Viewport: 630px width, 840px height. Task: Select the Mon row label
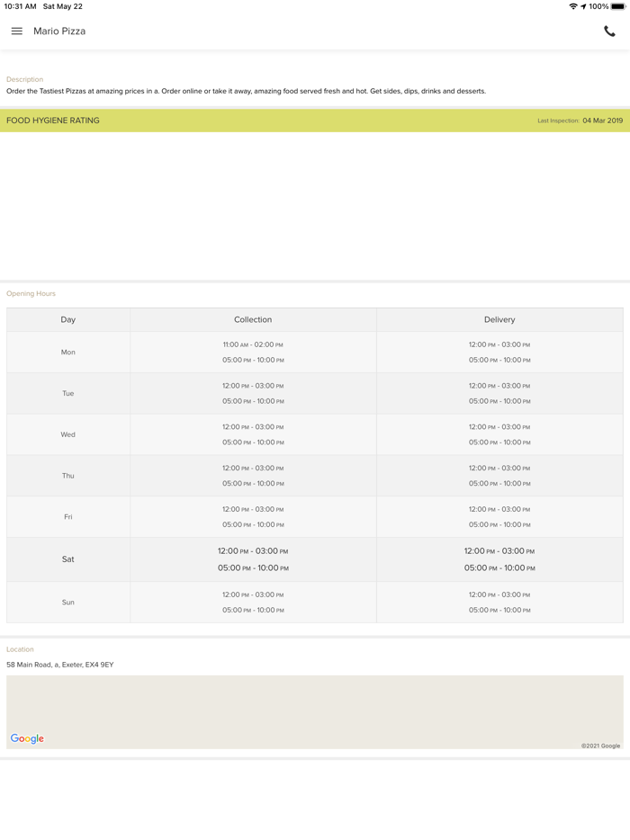pyautogui.click(x=68, y=352)
